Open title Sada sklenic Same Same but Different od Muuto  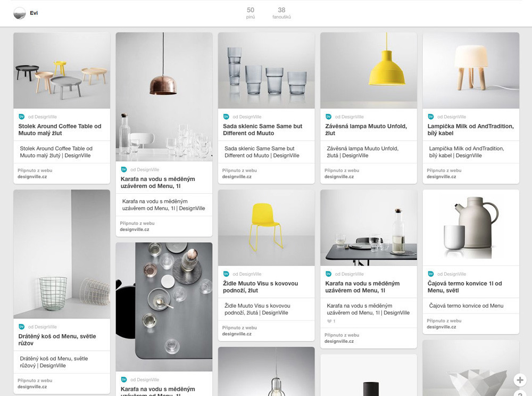(263, 130)
